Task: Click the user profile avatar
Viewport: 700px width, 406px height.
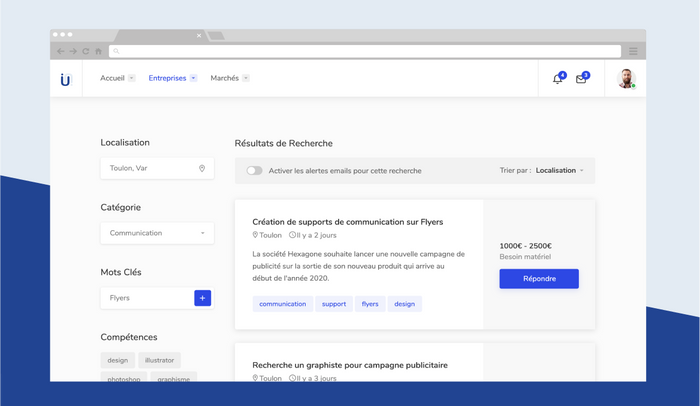Action: pos(626,78)
